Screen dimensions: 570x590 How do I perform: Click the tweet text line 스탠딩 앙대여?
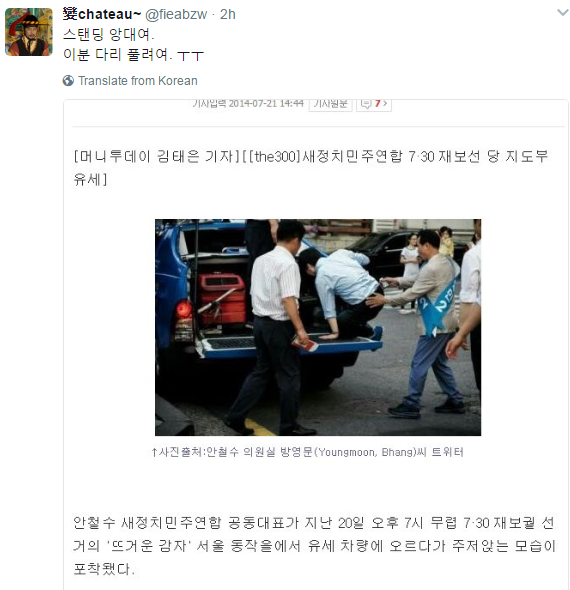click(x=109, y=35)
